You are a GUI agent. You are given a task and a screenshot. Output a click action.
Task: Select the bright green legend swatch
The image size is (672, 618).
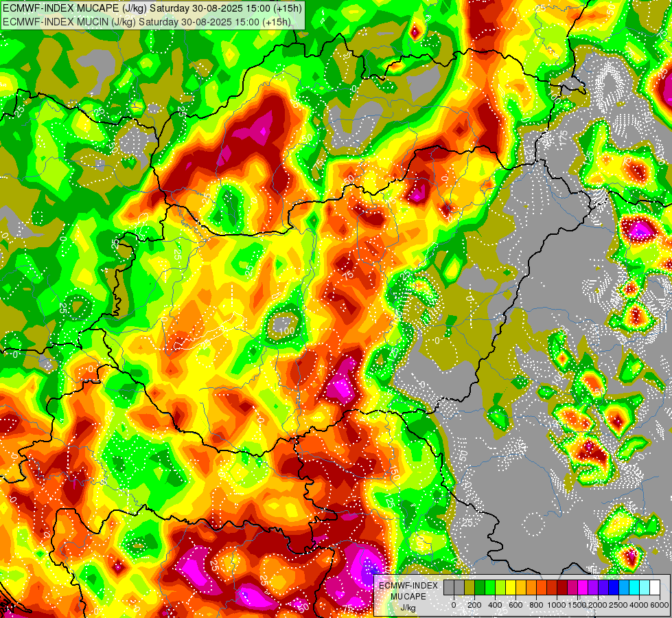pos(490,587)
